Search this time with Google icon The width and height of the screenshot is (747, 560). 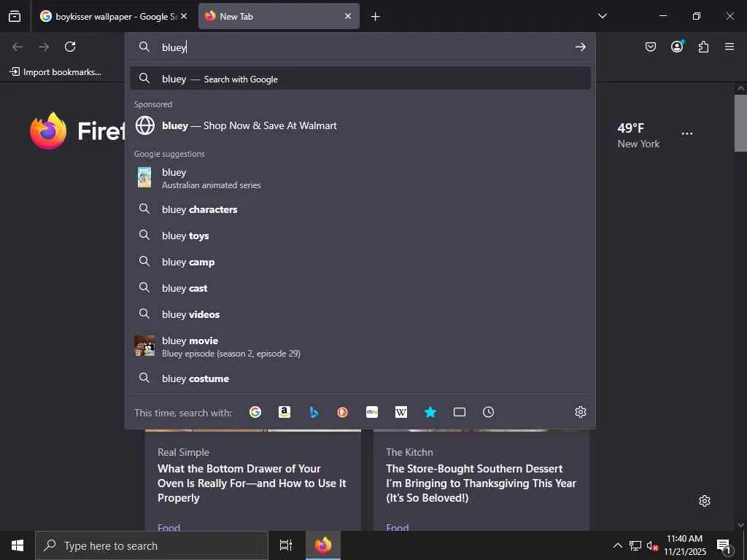255,412
